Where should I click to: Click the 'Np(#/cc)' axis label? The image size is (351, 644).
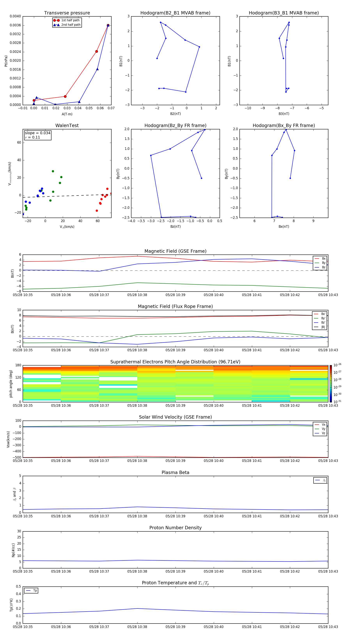coord(13,550)
